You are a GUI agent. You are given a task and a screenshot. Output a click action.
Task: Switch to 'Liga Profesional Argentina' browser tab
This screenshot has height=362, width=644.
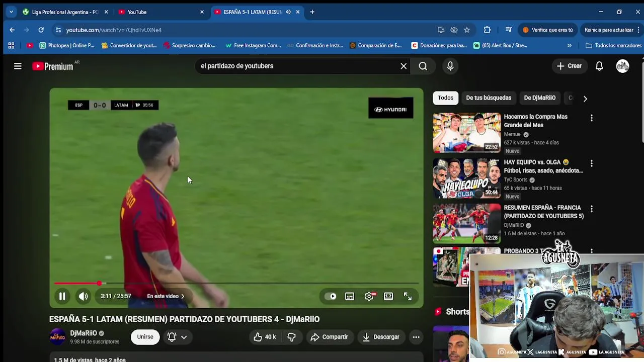65,12
